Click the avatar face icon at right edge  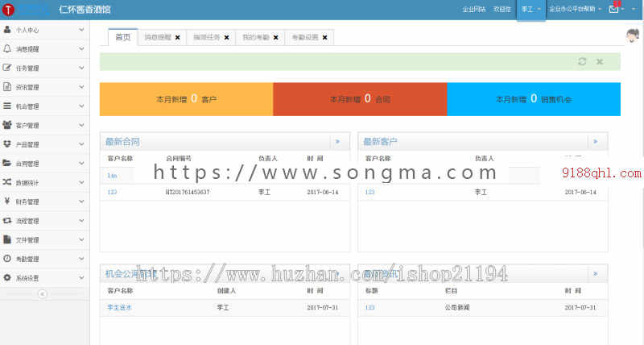[633, 35]
